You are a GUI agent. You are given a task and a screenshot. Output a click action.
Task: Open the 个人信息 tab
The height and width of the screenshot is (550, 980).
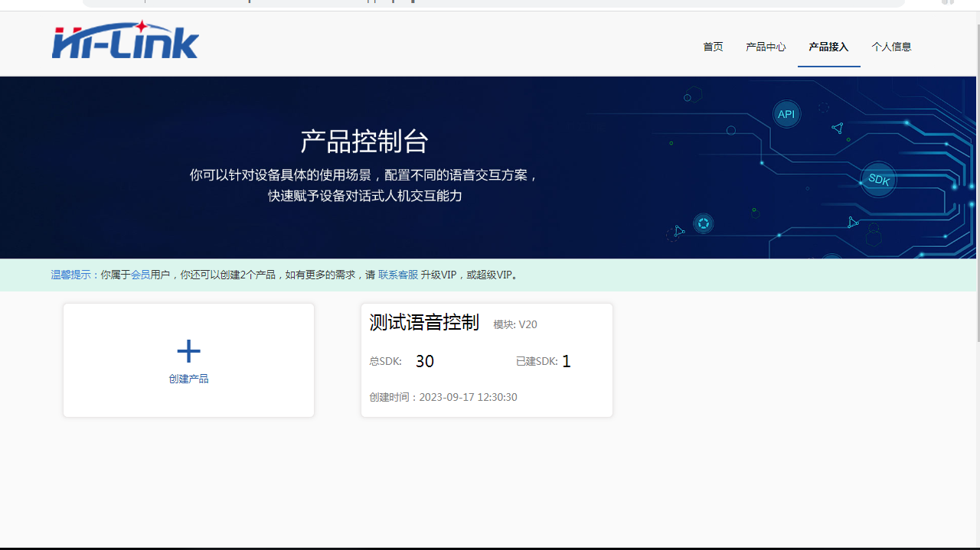(892, 47)
